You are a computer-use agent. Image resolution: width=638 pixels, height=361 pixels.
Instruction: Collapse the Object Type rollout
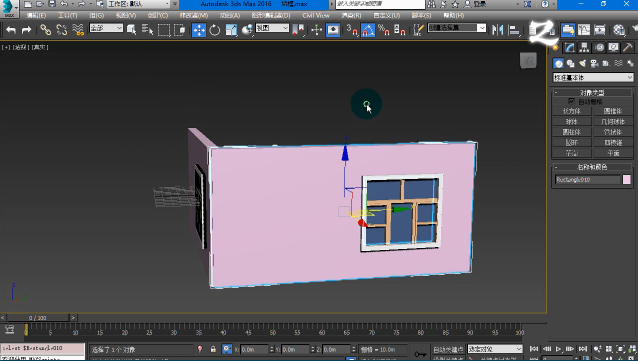coord(592,92)
